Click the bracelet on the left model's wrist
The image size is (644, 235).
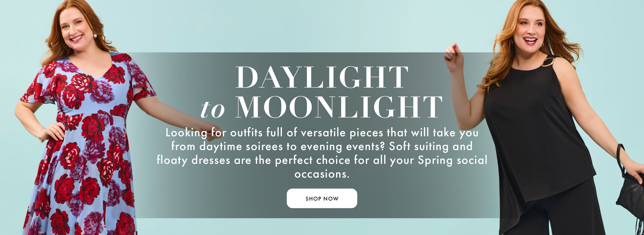(x=40, y=135)
